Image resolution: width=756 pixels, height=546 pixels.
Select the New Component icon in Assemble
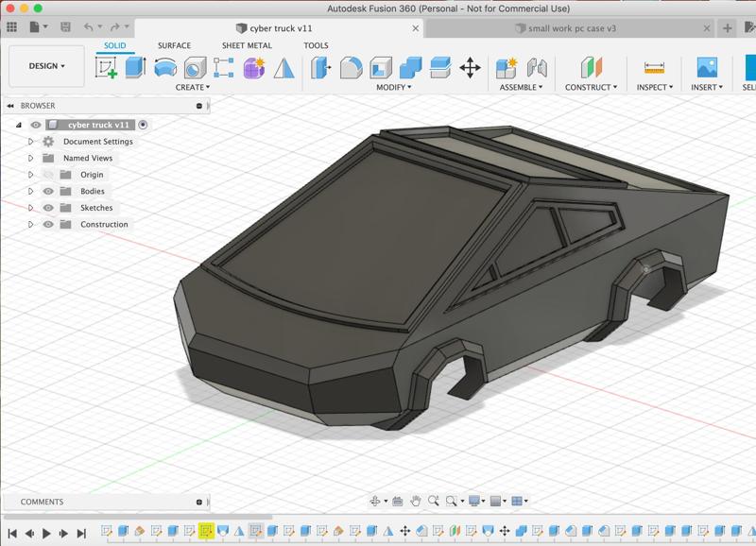pyautogui.click(x=507, y=67)
